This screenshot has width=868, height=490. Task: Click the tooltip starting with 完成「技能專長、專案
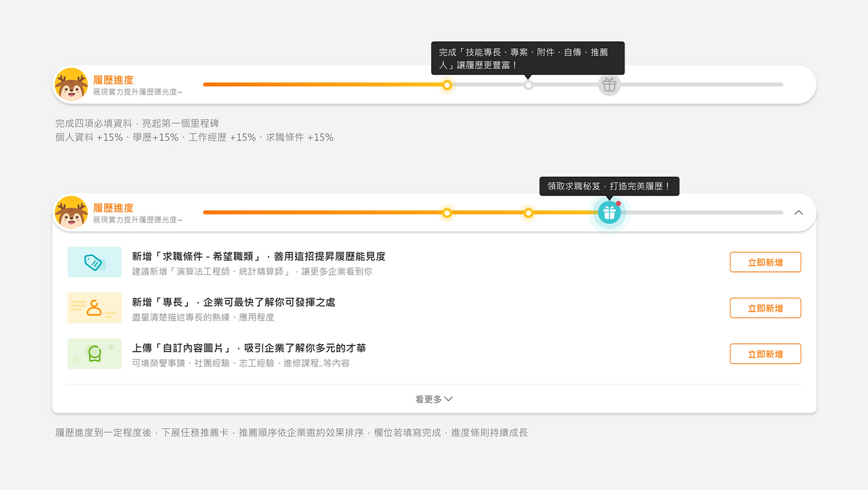tap(528, 58)
